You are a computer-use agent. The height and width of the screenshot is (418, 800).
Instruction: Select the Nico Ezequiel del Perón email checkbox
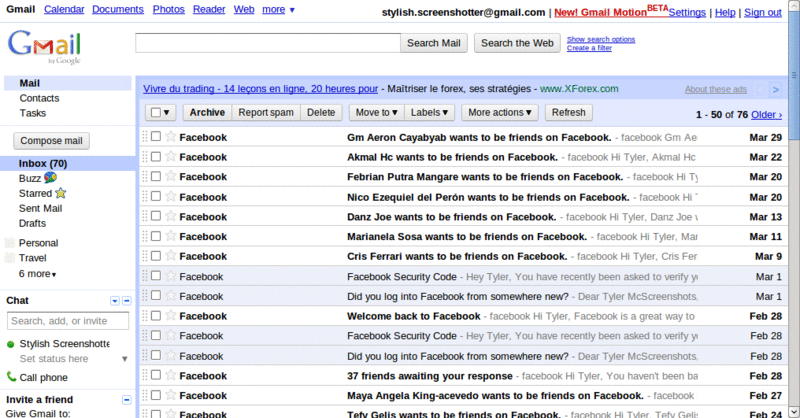(156, 196)
